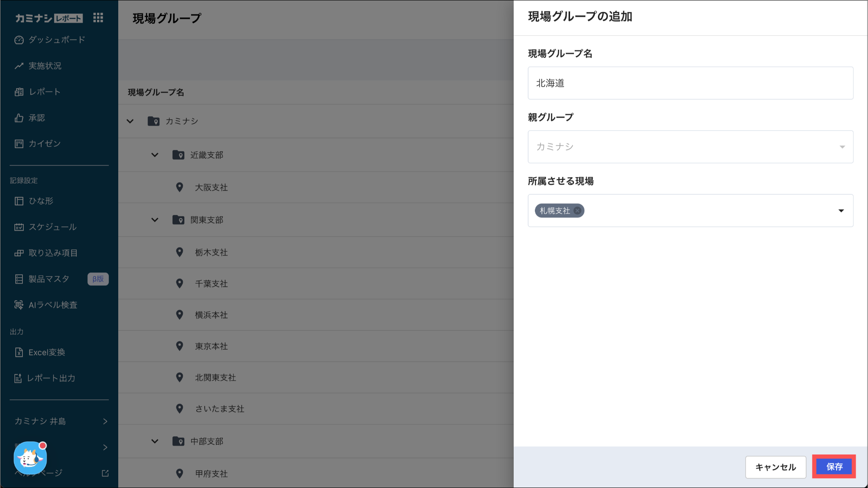Click the スケジュール calendar icon
The height and width of the screenshot is (488, 868).
pos(19,227)
